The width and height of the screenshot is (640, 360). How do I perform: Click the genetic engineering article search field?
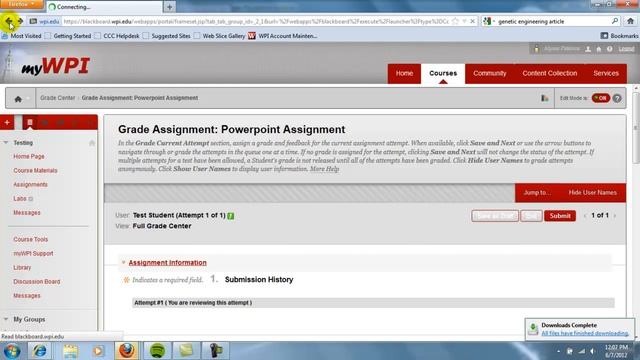point(553,21)
